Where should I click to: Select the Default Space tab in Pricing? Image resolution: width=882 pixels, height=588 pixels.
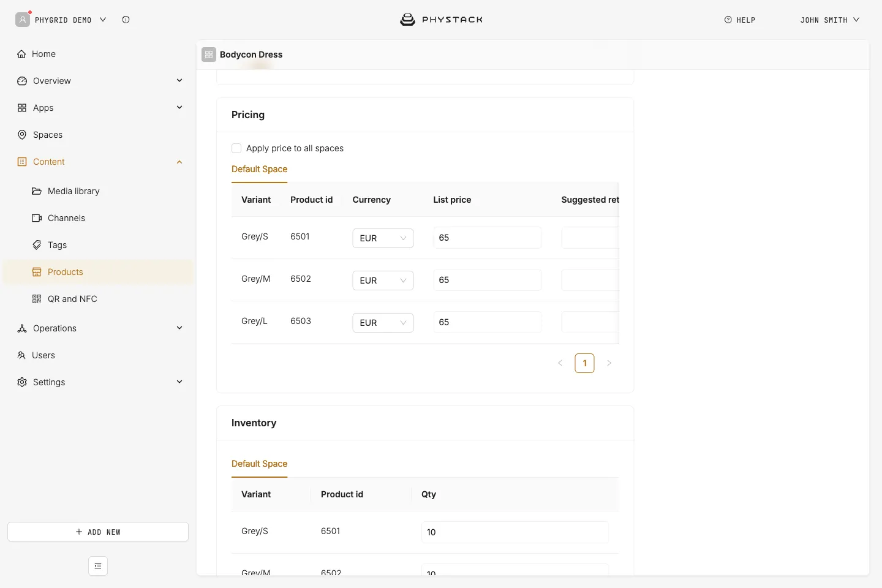pyautogui.click(x=259, y=169)
